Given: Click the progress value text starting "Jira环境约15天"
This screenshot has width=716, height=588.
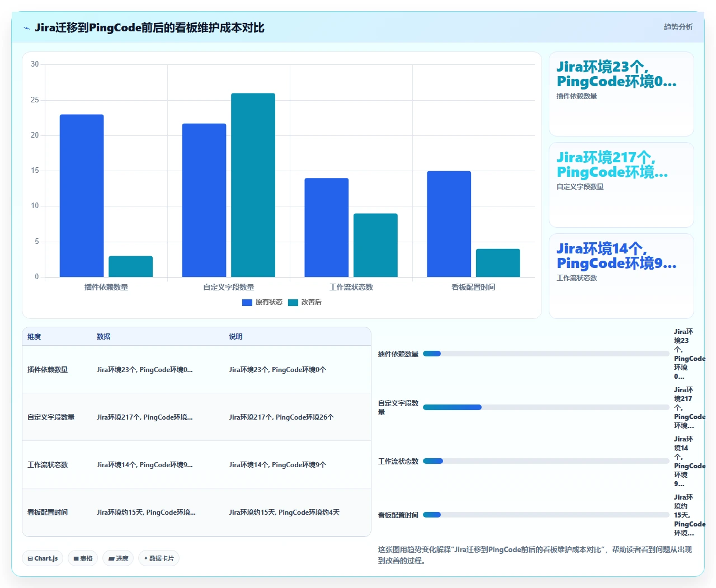Looking at the screenshot, I should [689, 515].
